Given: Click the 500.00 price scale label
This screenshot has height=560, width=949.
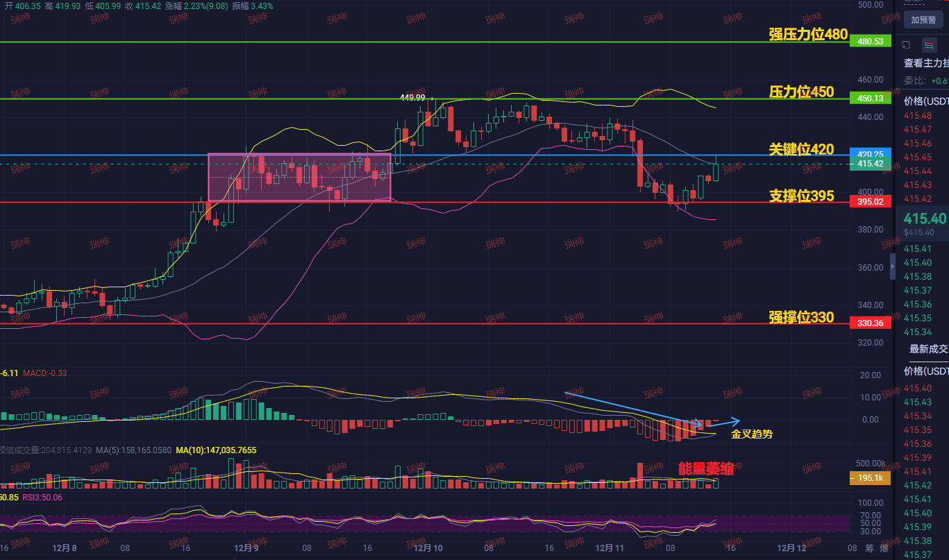Looking at the screenshot, I should (x=870, y=4).
